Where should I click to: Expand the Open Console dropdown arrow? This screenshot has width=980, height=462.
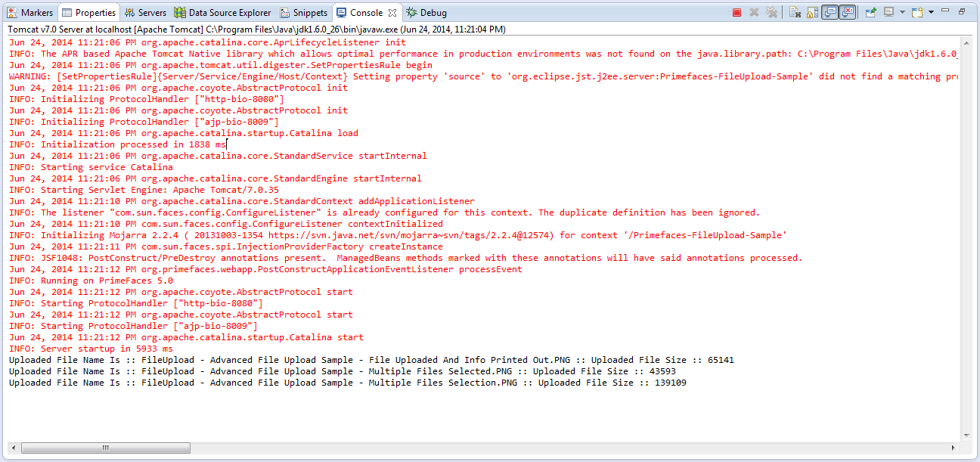[931, 12]
